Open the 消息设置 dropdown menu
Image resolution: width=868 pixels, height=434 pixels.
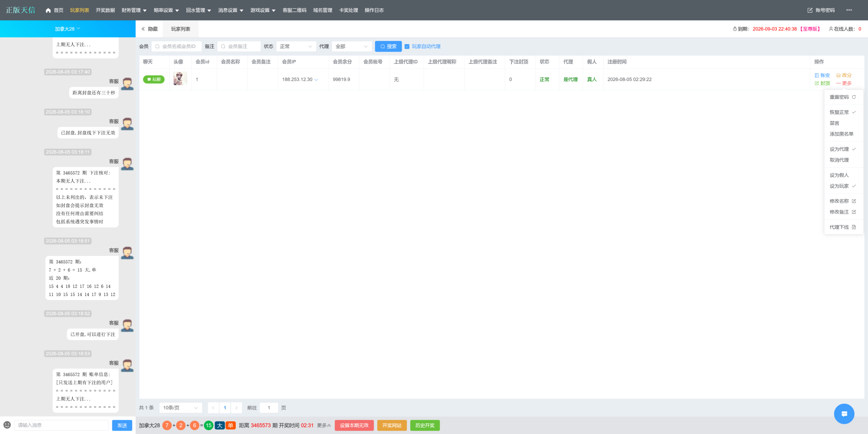[x=231, y=10]
